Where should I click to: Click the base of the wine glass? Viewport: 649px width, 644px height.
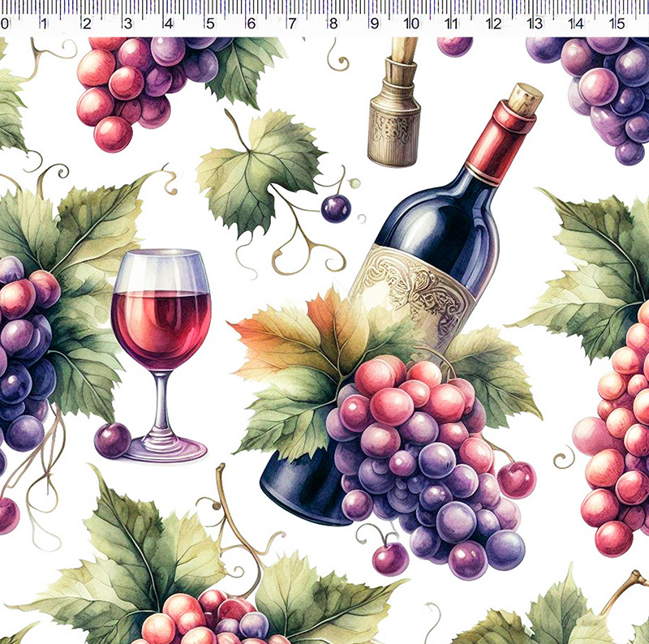tap(165, 448)
